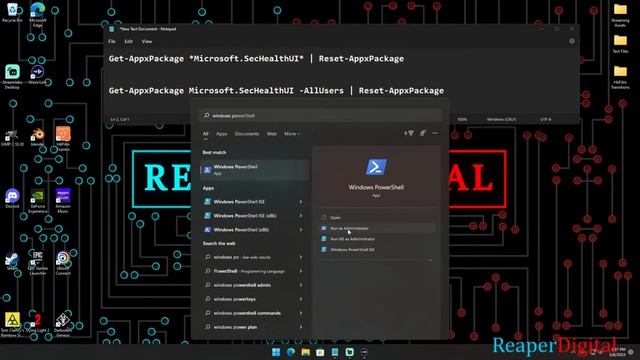Open the Steam desktop shortcut
640x360 pixels.
tap(12, 261)
